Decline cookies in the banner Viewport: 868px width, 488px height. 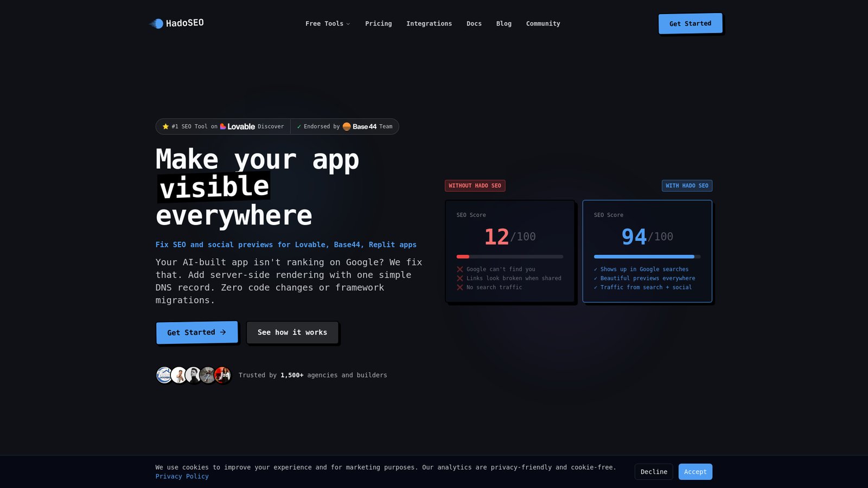click(654, 472)
